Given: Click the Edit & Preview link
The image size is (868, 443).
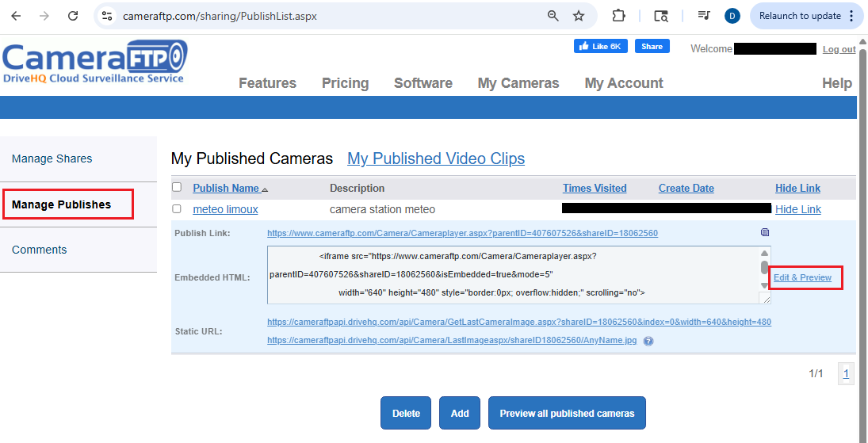Looking at the screenshot, I should click(802, 277).
